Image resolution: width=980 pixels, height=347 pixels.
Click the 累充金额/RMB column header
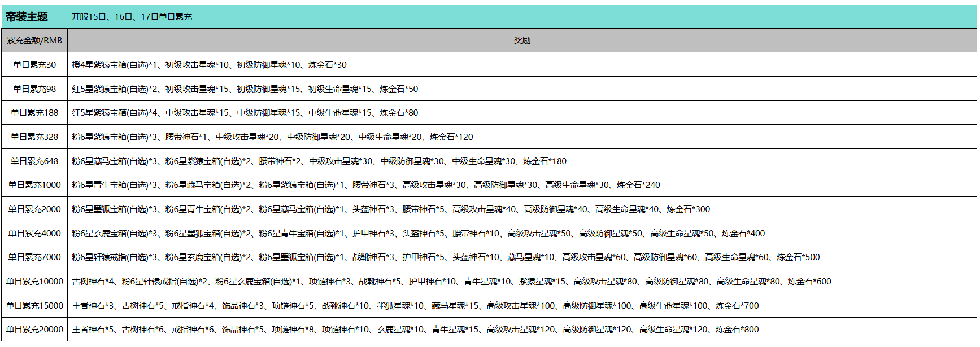click(34, 41)
